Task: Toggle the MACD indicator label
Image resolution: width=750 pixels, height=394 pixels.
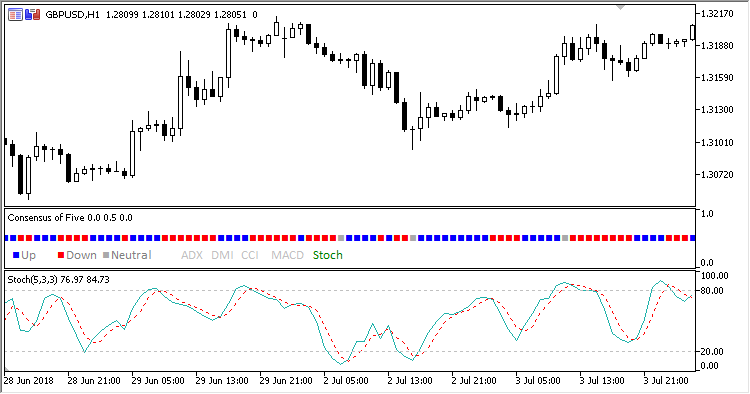Action: pyautogui.click(x=287, y=255)
